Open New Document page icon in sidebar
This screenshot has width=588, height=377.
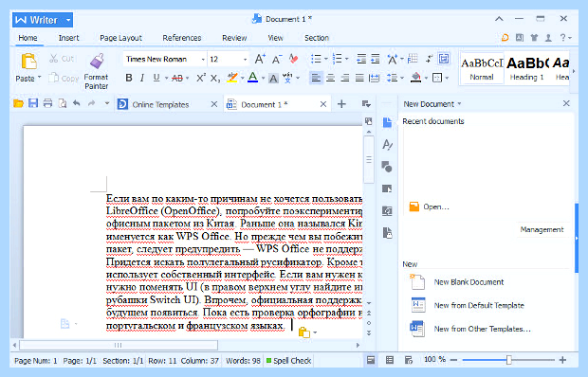click(x=387, y=122)
